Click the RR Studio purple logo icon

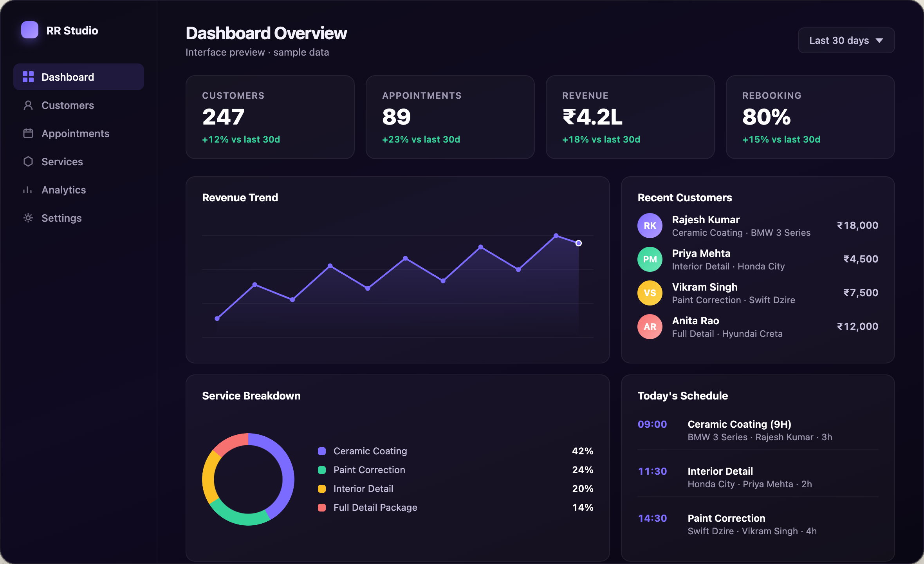pos(30,30)
